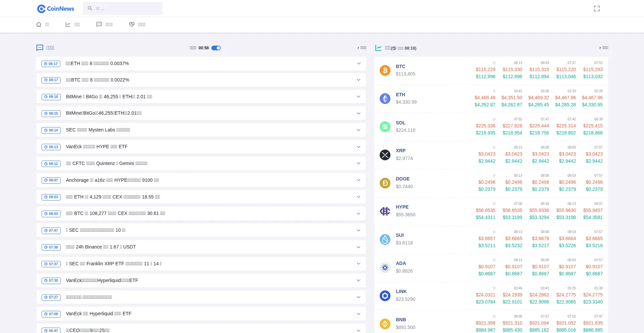Toggle the auto-refresh countdown switch
Image resolution: width=644 pixels, height=333 pixels.
[x=216, y=48]
